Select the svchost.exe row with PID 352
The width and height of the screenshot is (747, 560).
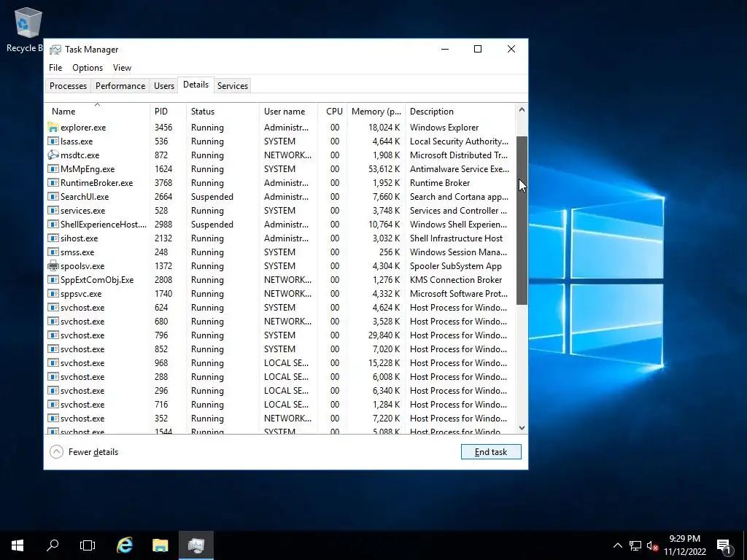tap(280, 418)
